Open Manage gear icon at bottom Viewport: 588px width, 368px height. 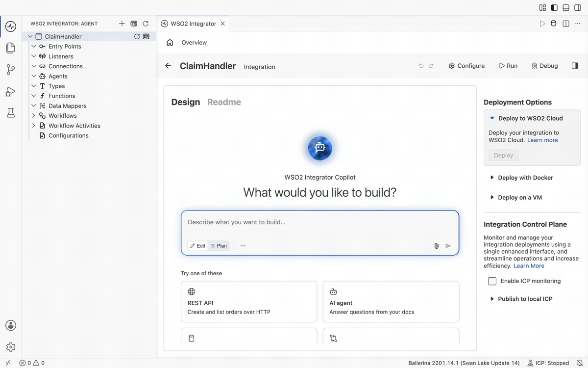11,347
